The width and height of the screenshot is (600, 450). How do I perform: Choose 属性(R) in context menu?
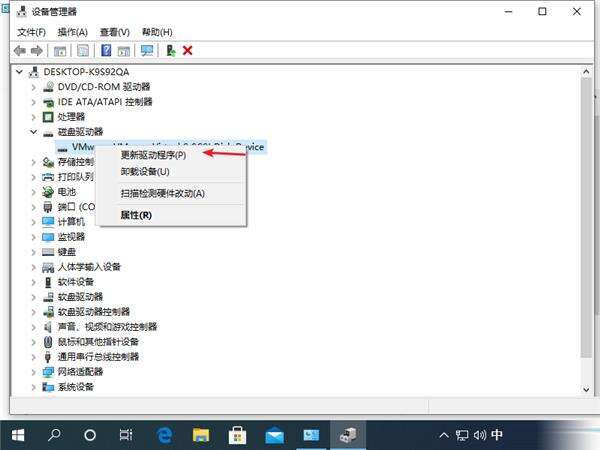coord(171,215)
